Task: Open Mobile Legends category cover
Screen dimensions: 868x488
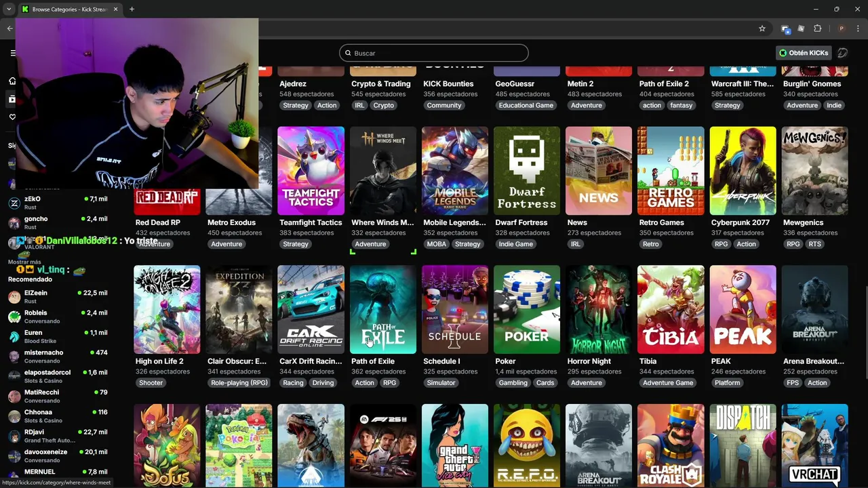Action: (455, 171)
